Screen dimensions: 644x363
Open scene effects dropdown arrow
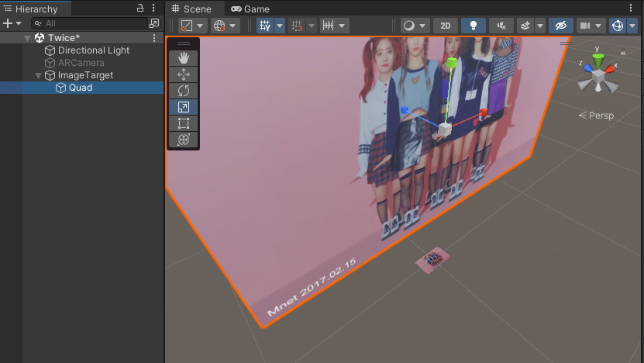pos(540,26)
